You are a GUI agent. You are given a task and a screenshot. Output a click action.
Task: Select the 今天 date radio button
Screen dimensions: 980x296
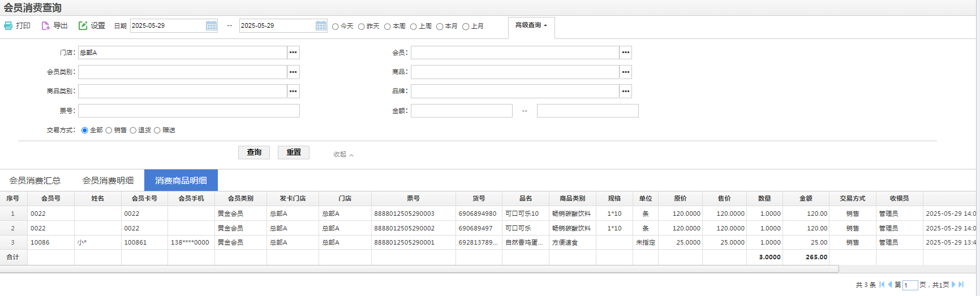[336, 27]
